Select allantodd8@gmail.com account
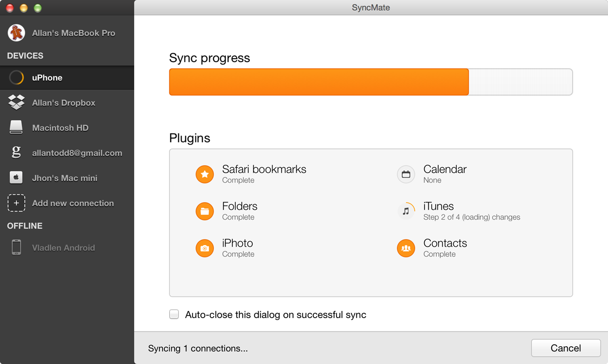The height and width of the screenshot is (364, 608). pyautogui.click(x=77, y=153)
